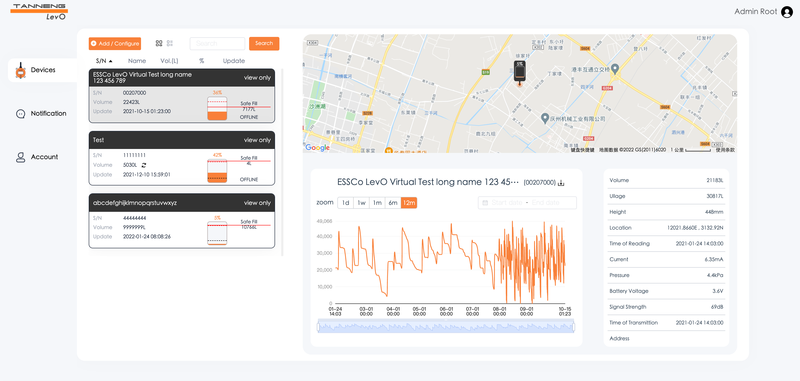This screenshot has width=800, height=381.
Task: Click the device marker on the map
Action: click(519, 73)
